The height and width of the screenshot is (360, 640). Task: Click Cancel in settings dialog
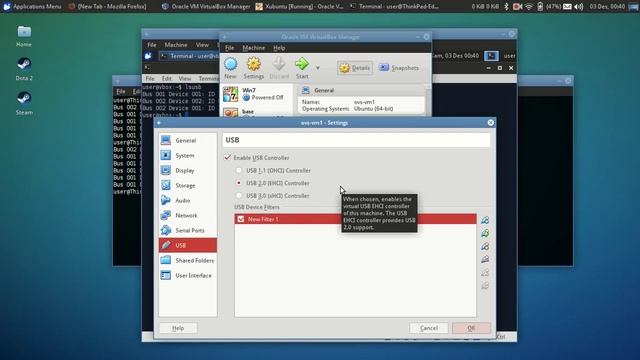click(x=429, y=328)
